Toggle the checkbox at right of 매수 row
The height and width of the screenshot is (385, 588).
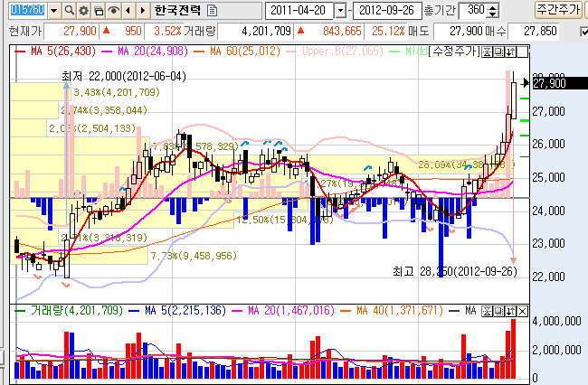tap(583, 32)
